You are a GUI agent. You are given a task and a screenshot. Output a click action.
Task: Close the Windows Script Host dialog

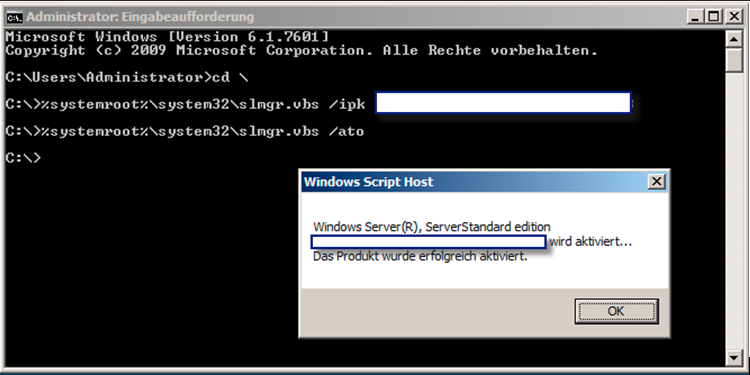[657, 182]
